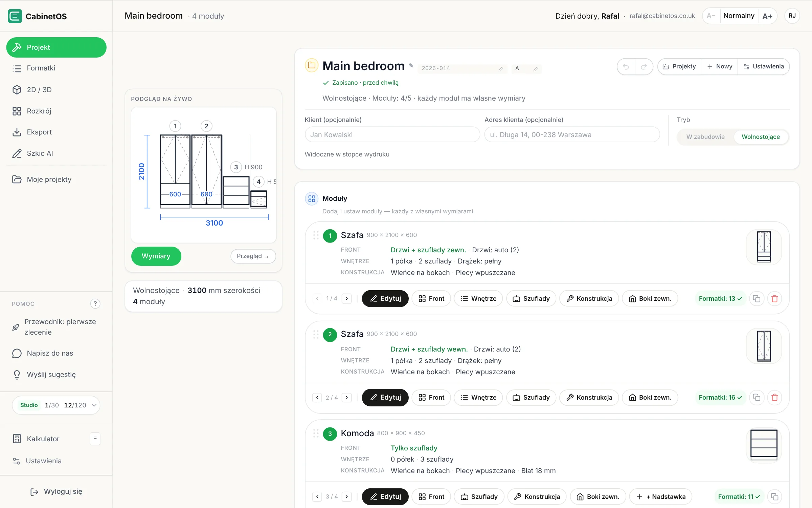812x508 pixels.
Task: Click Klient input field
Action: click(x=392, y=135)
